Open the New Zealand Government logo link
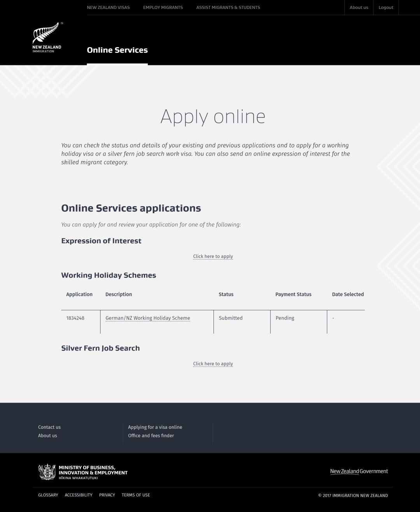This screenshot has width=420, height=512. 359,471
